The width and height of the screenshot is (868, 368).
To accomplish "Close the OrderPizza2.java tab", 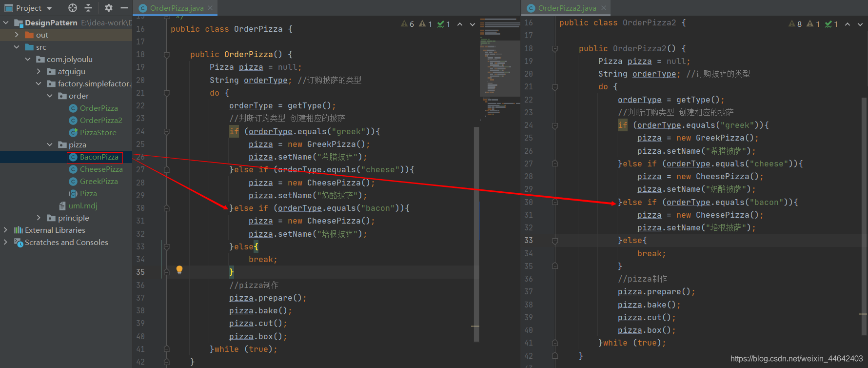I will pyautogui.click(x=604, y=8).
